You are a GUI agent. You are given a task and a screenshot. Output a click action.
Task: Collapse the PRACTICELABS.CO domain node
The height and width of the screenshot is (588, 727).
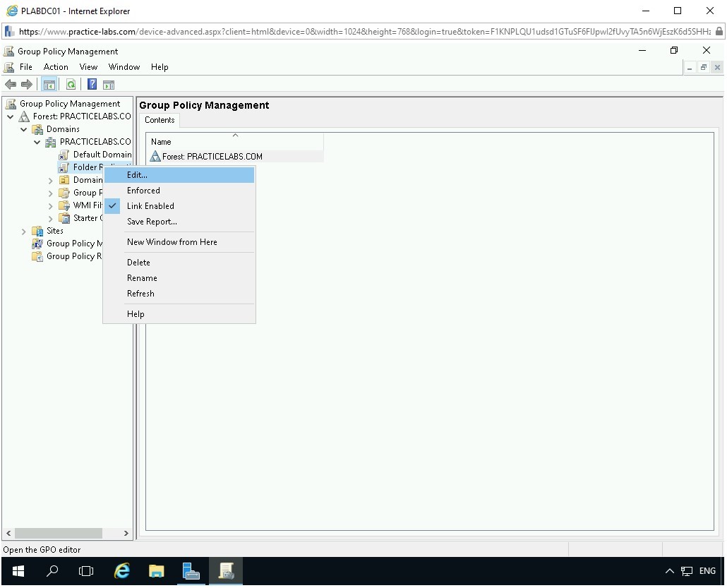(37, 142)
